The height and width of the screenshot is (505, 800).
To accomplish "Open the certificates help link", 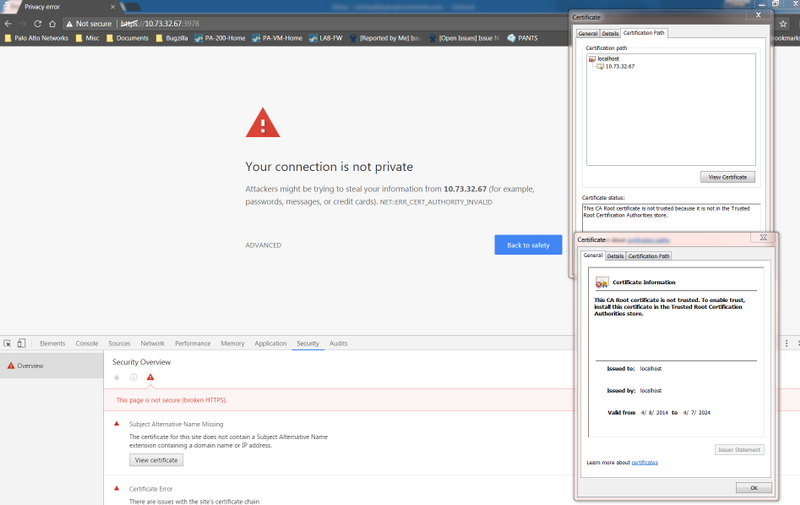I will pos(644,463).
